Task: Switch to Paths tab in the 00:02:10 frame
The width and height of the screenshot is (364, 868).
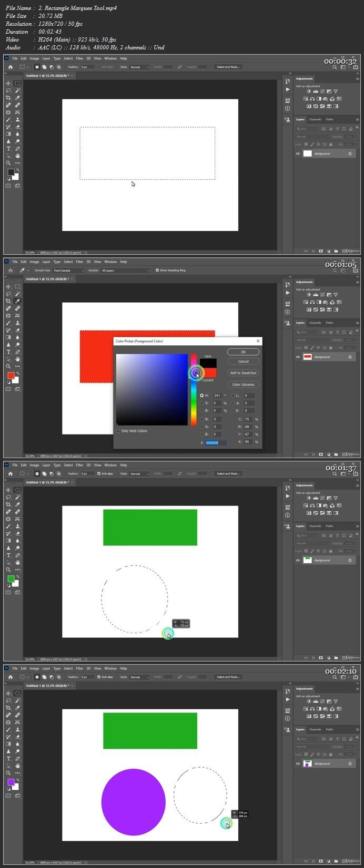Action: pyautogui.click(x=330, y=729)
